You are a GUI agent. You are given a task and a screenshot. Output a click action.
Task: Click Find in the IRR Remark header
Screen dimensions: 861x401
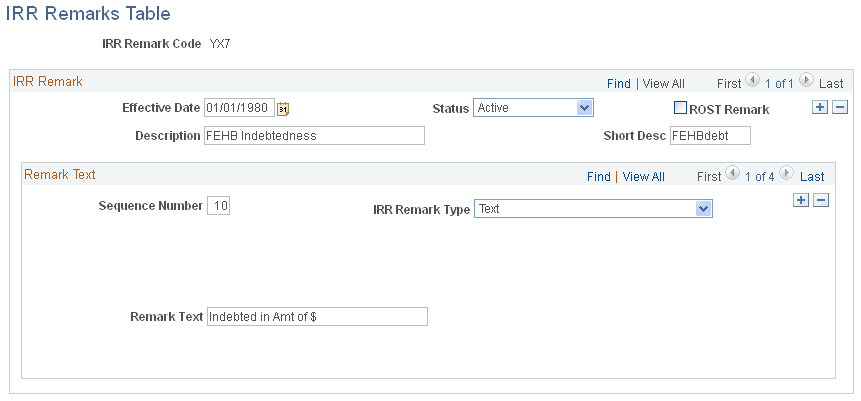[618, 84]
